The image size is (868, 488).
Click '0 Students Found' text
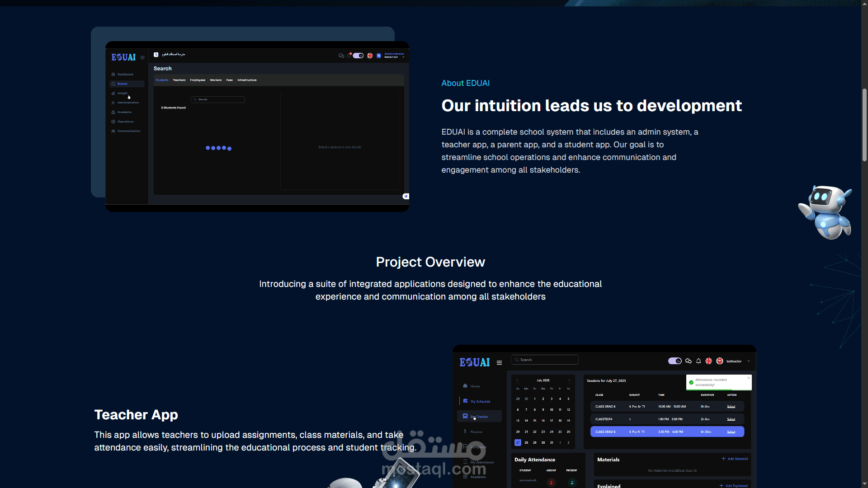(x=174, y=108)
